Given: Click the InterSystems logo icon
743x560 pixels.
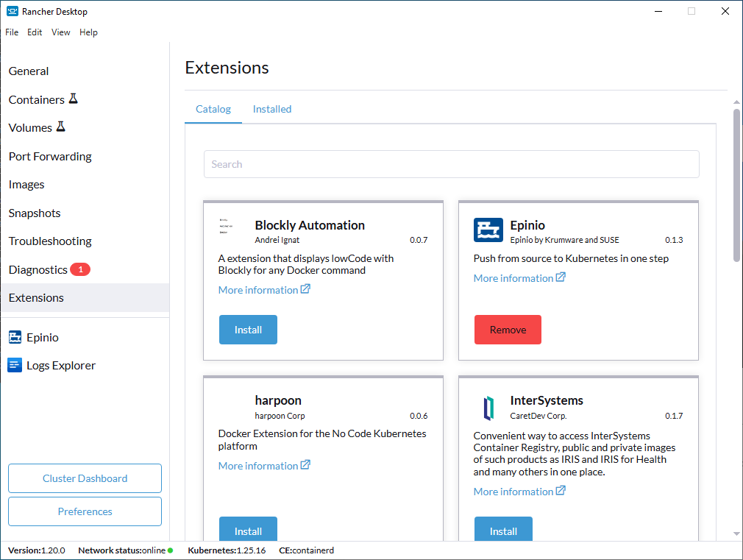Looking at the screenshot, I should (x=488, y=407).
